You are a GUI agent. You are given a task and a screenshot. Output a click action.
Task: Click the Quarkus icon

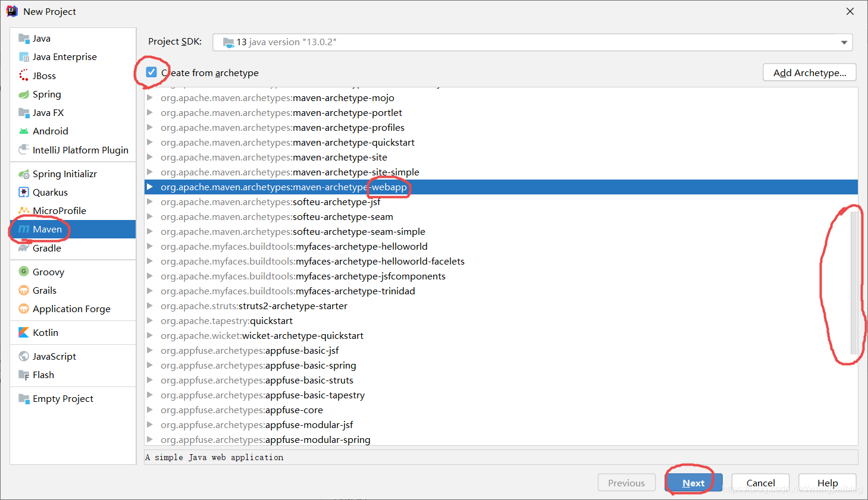point(24,192)
